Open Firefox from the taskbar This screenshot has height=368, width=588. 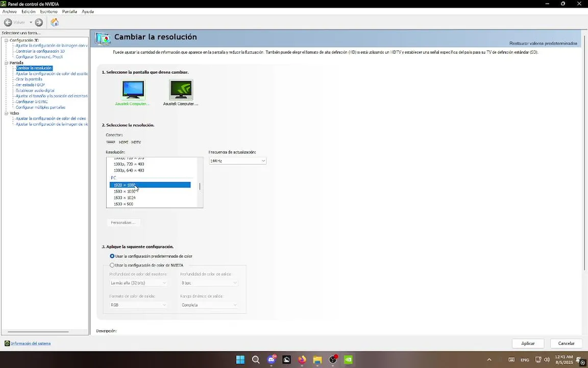302,360
